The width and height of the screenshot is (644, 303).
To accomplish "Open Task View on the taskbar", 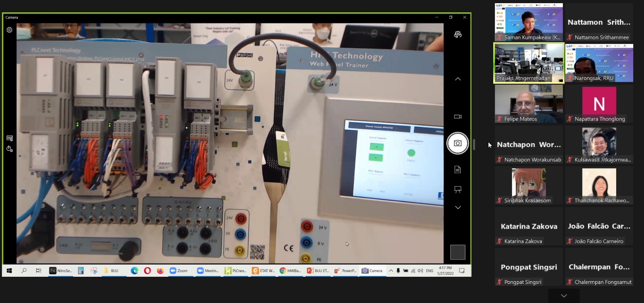I will click(39, 270).
